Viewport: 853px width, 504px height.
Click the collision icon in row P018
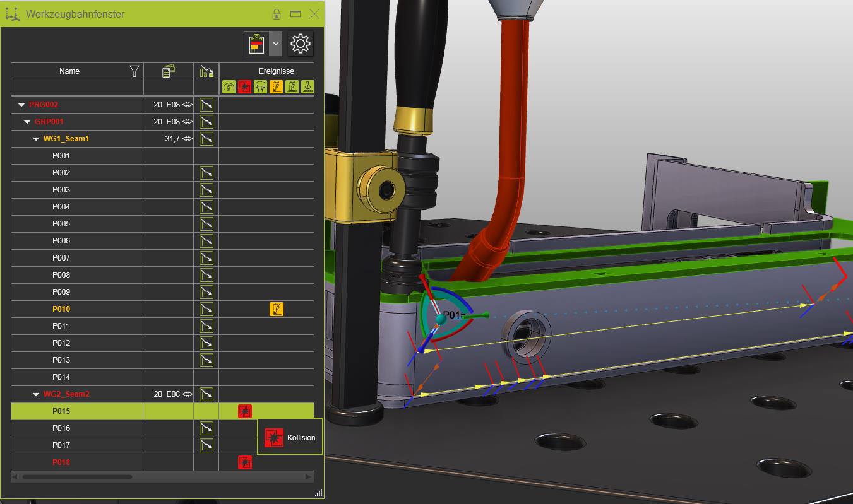click(244, 462)
